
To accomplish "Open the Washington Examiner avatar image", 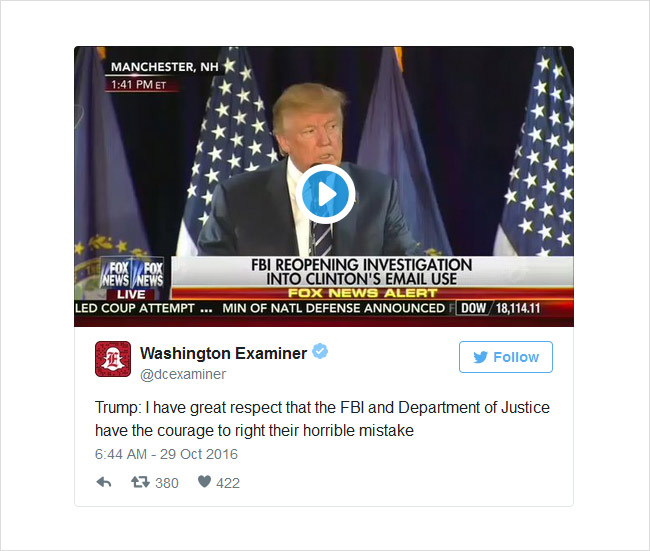I will 113,359.
